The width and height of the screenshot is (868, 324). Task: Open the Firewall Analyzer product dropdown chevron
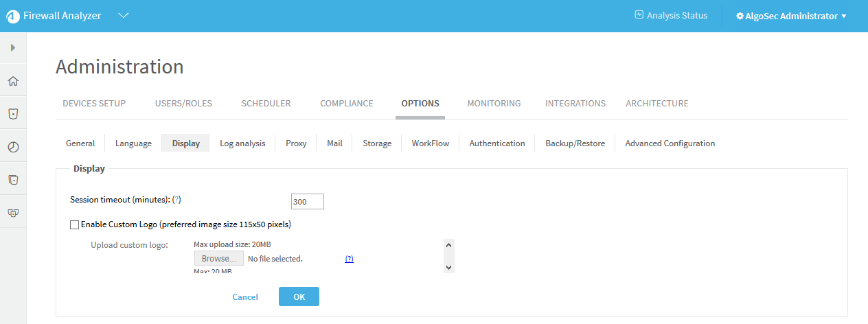(x=124, y=16)
